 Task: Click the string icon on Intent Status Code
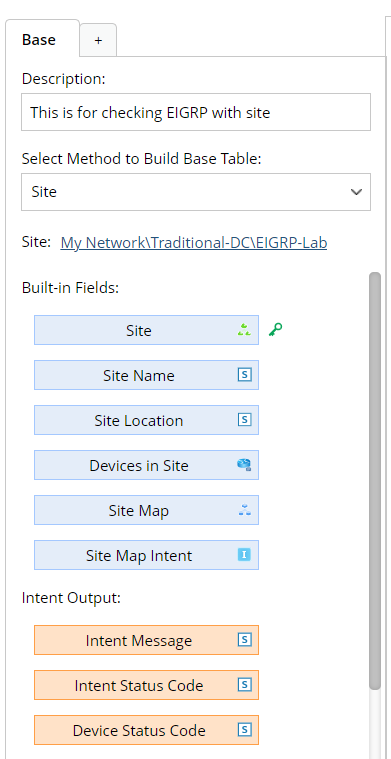tap(244, 685)
